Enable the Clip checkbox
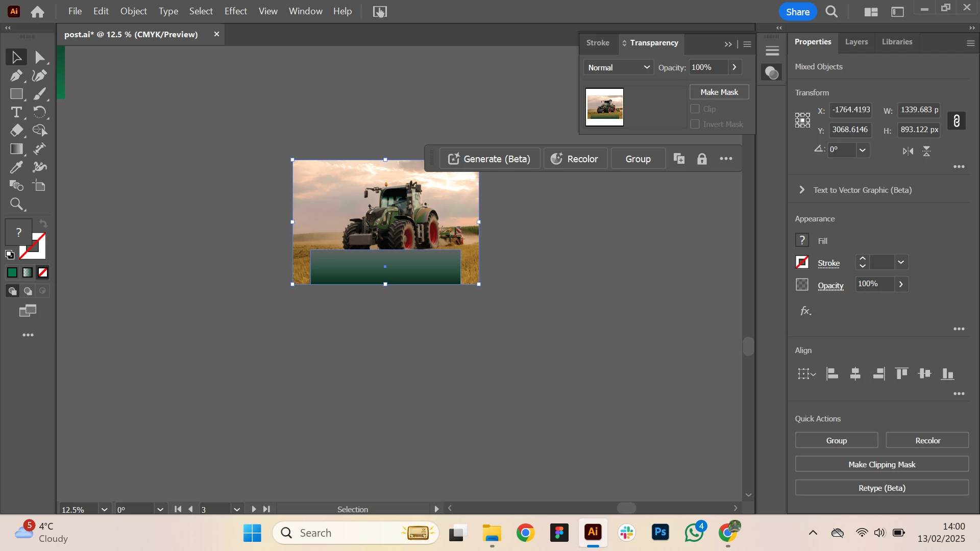Image resolution: width=980 pixels, height=551 pixels. 695,109
